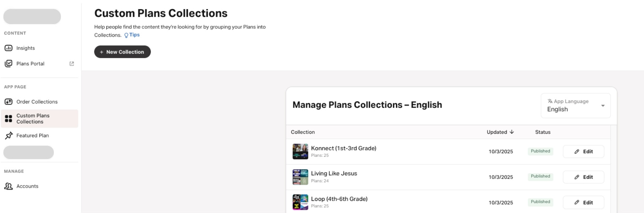Click the Plans Portal checklist icon
644x213 pixels.
[8, 63]
